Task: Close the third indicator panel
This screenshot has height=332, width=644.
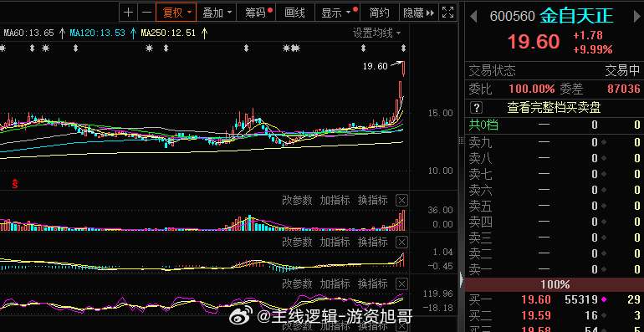Action: (402, 283)
